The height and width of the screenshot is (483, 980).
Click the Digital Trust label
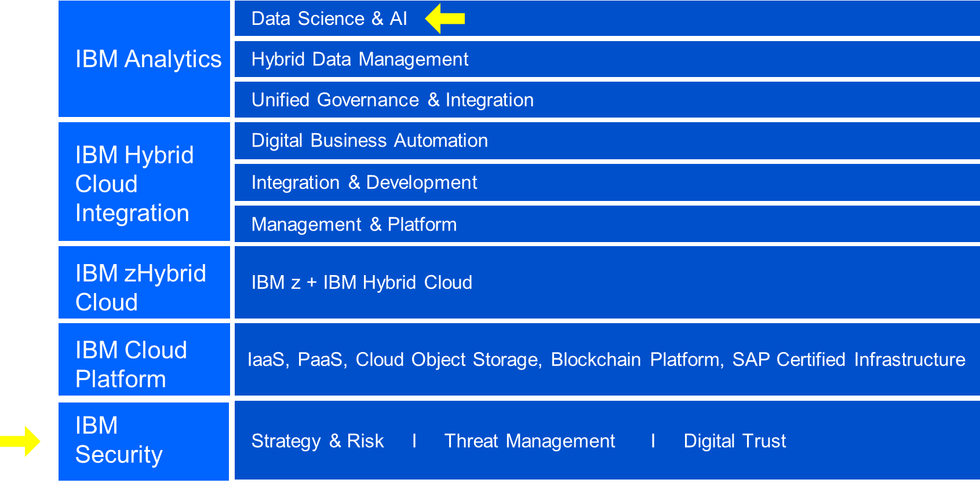pos(735,441)
